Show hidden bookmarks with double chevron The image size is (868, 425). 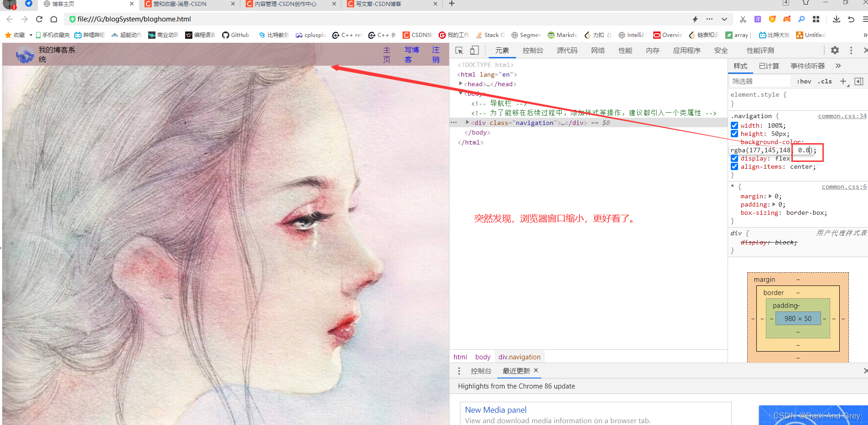point(865,35)
